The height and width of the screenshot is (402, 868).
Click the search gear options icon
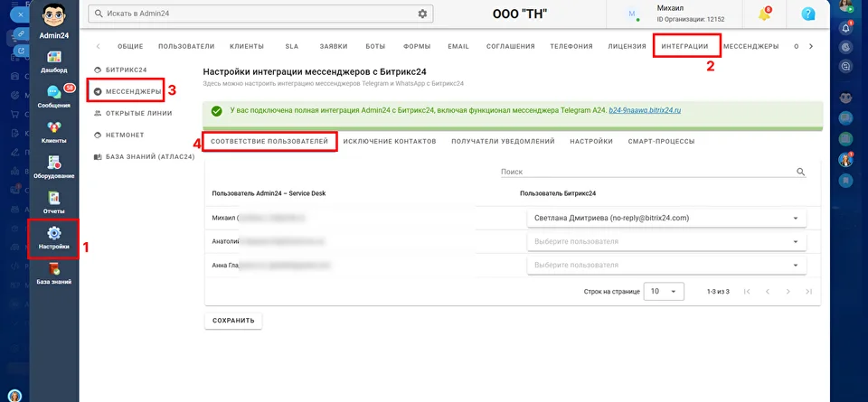click(x=422, y=14)
